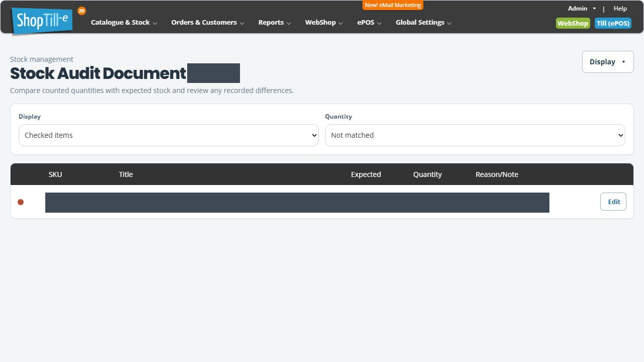644x362 pixels.
Task: Click the Stock Audit Document heading
Action: tap(98, 73)
